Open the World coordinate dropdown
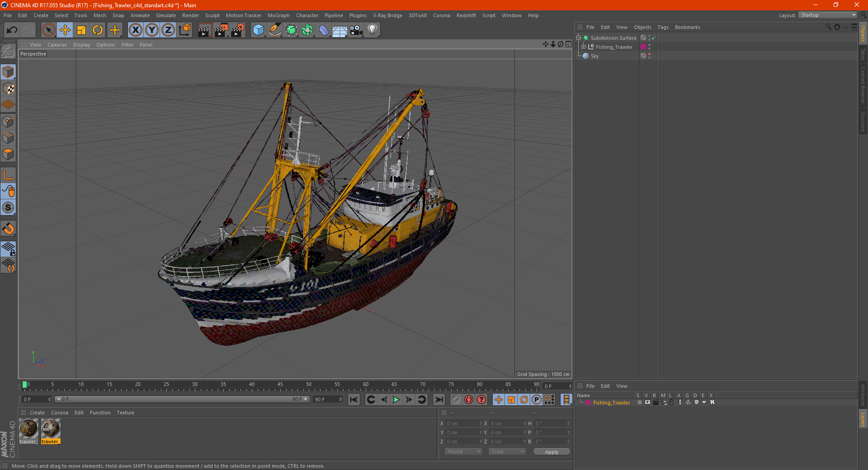Viewport: 868px width, 470px height. [463, 451]
